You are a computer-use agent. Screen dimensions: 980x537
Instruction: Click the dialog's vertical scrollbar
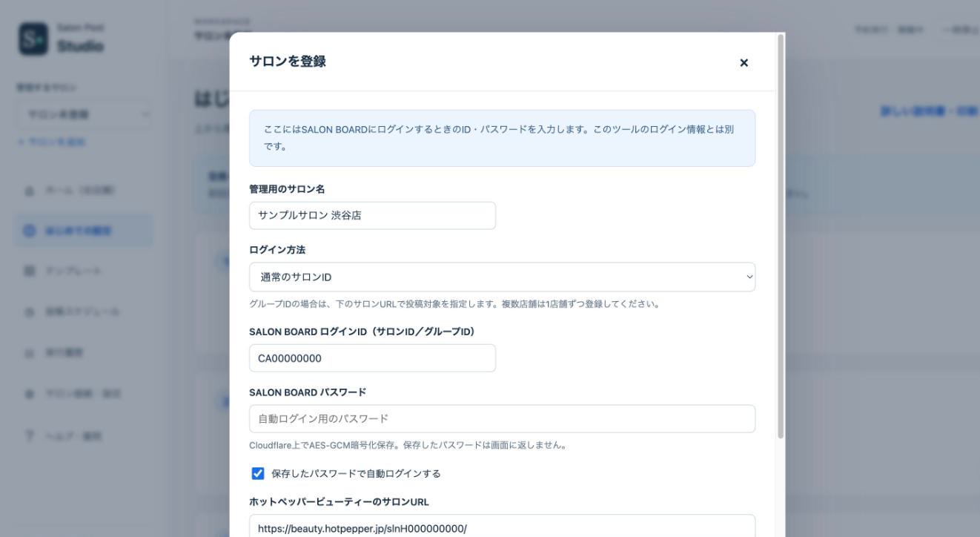tap(780, 236)
